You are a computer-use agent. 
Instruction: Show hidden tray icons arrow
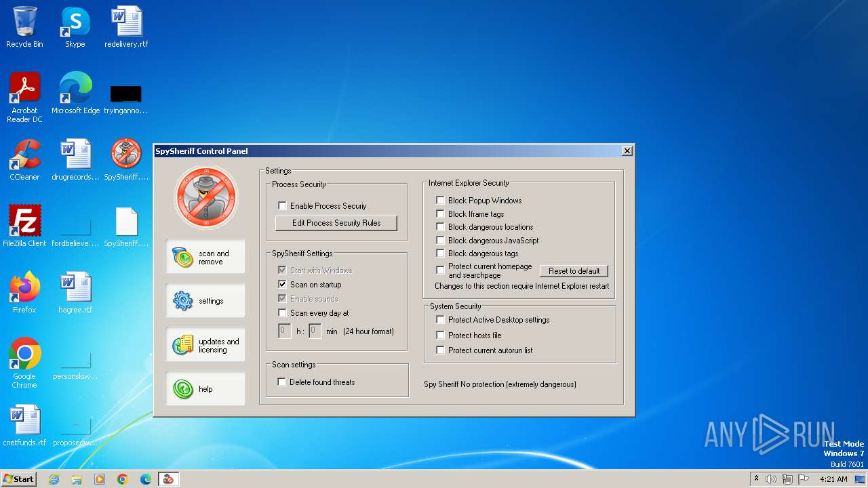pyautogui.click(x=756, y=479)
